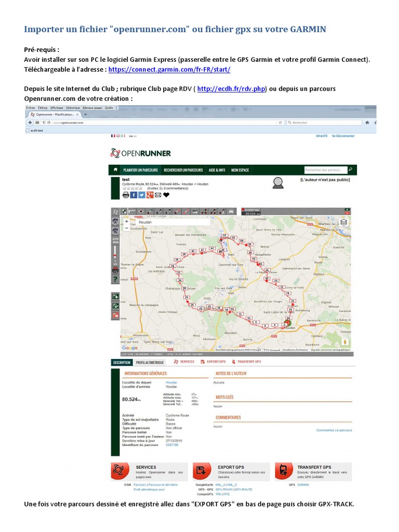Click the ecdh test bookmark
The height and width of the screenshot is (532, 399).
(x=35, y=130)
